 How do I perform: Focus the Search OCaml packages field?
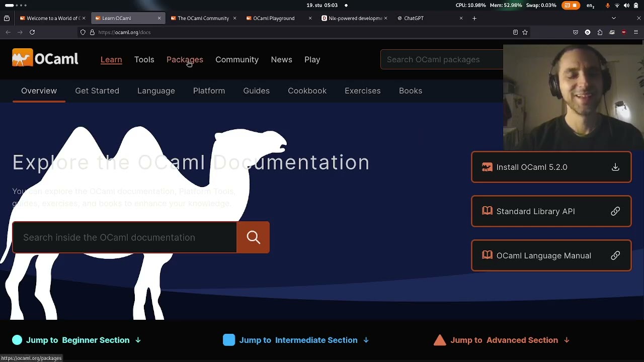[x=442, y=59]
